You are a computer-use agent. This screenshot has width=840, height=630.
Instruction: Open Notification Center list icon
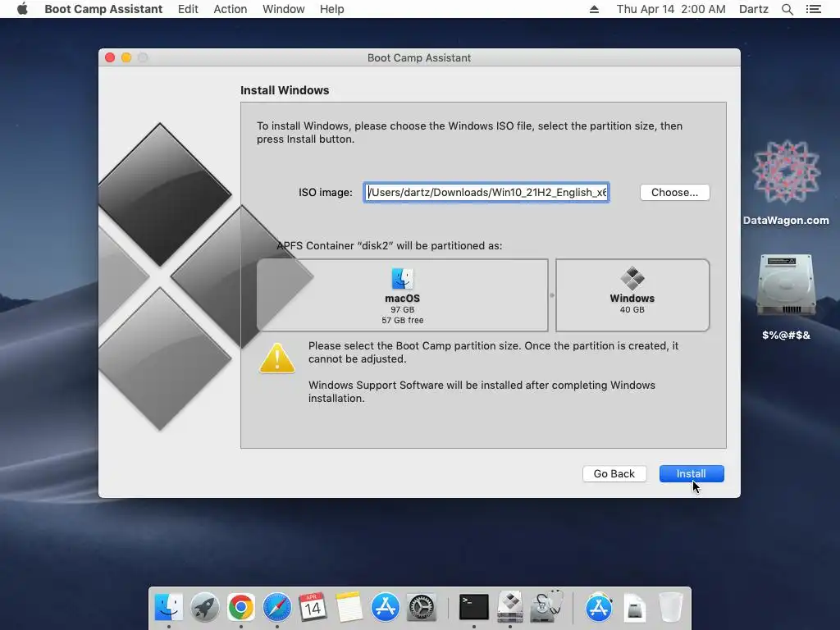[813, 9]
